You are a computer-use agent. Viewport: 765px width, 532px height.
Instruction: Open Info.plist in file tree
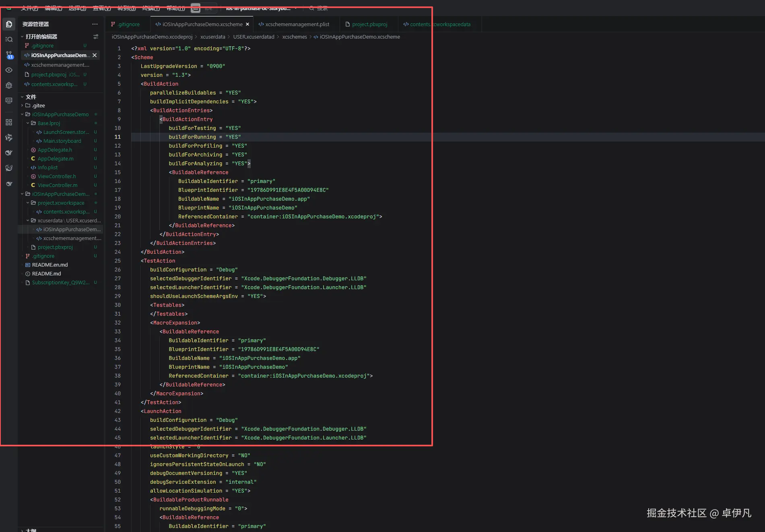click(x=47, y=167)
